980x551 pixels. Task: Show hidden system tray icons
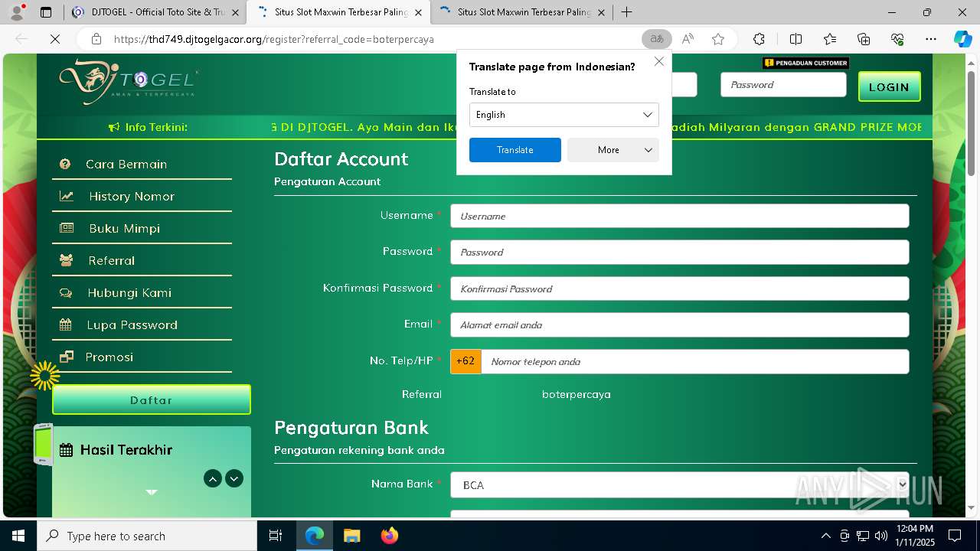(825, 536)
